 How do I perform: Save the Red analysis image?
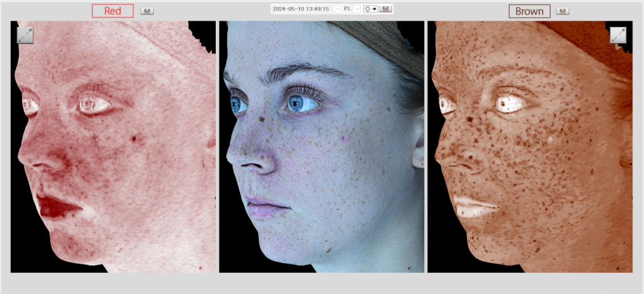(x=147, y=11)
